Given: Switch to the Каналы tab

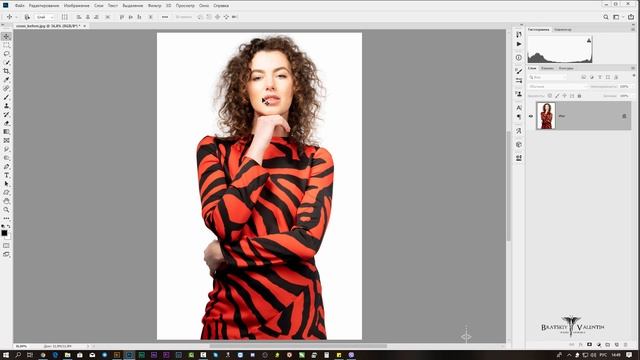Looking at the screenshot, I should tap(547, 68).
